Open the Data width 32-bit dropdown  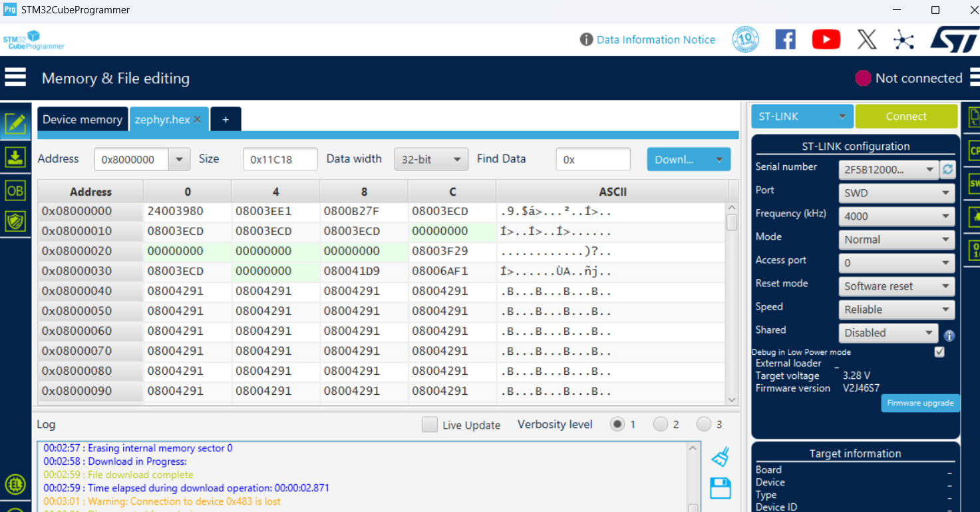[x=431, y=160]
